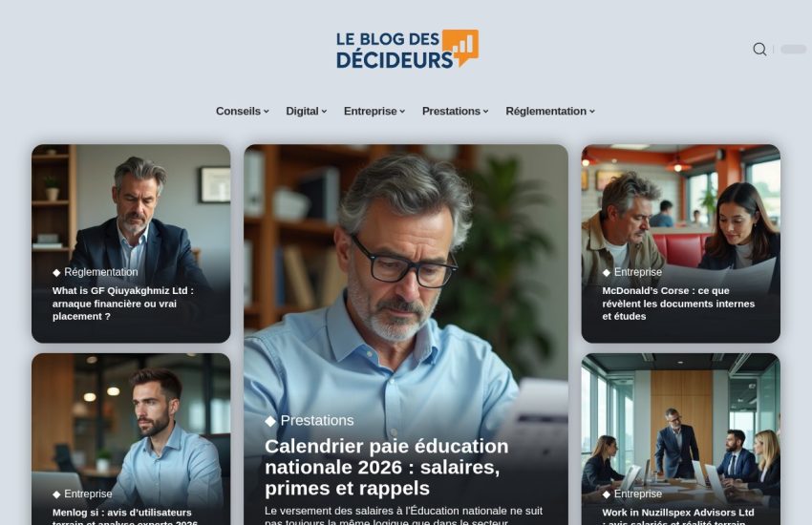Select the Prestations tag on featured article
The image size is (812, 525).
[x=317, y=421]
